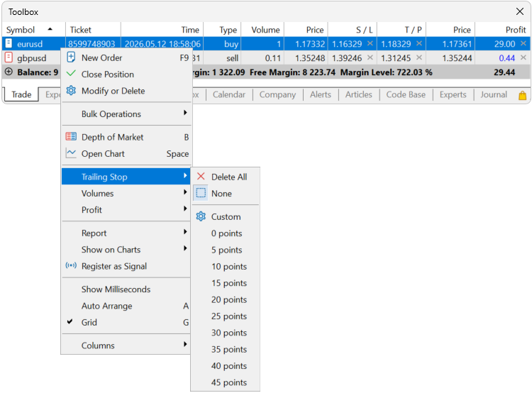Viewport: 532px width, 393px height.
Task: Remove the gbpusd take profit value
Action: tap(419, 57)
